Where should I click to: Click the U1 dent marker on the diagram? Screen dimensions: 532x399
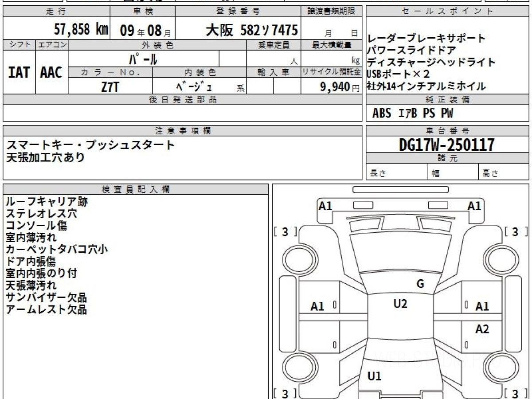point(375,376)
